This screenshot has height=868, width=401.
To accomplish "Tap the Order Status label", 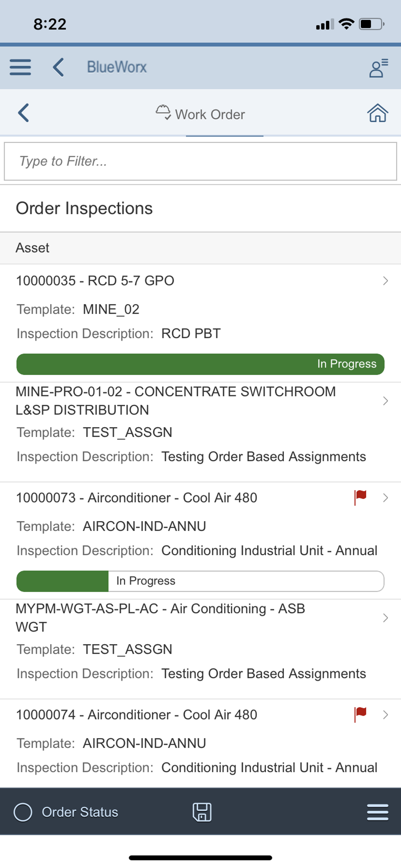I will tap(80, 812).
